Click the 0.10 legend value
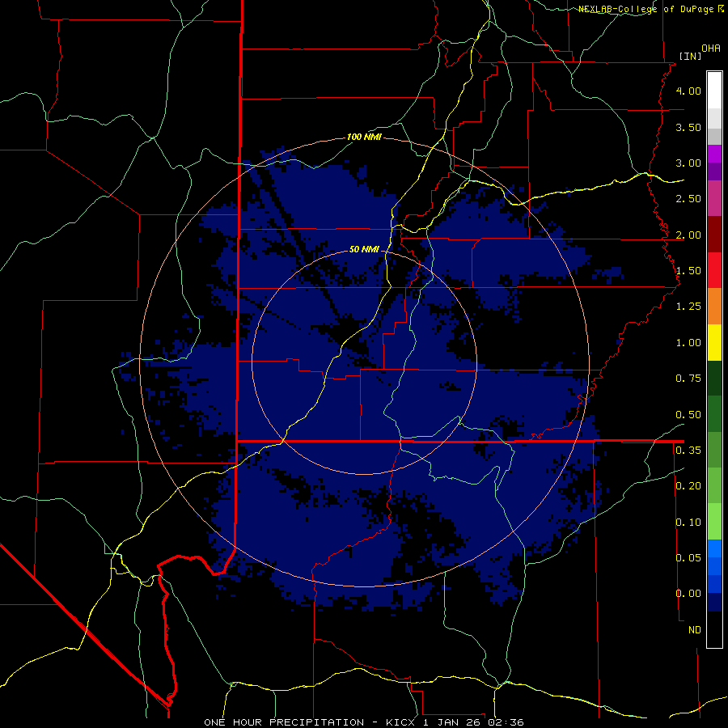728x728 pixels. (688, 523)
